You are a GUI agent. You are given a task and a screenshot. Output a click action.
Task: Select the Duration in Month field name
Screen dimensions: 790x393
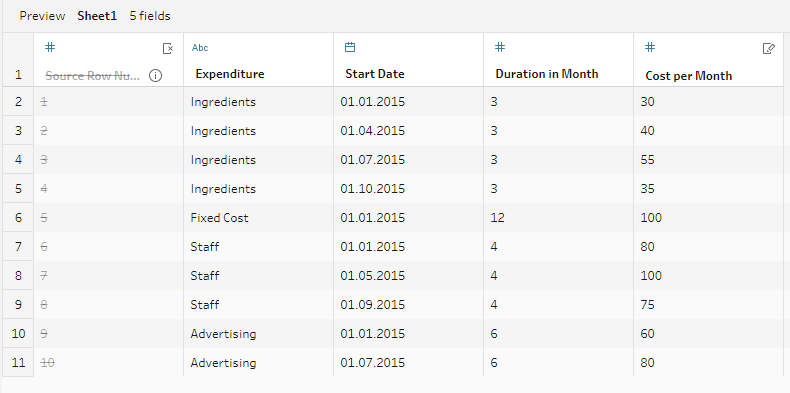pyautogui.click(x=547, y=74)
